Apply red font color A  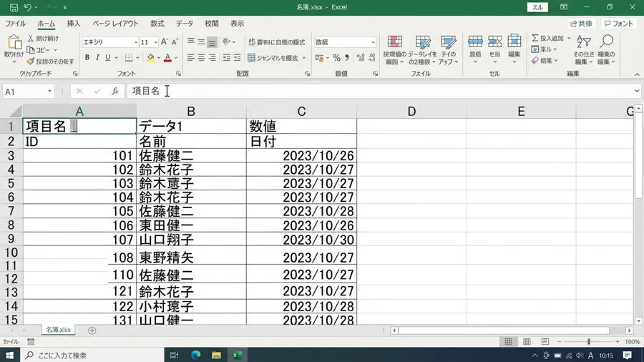(x=167, y=57)
